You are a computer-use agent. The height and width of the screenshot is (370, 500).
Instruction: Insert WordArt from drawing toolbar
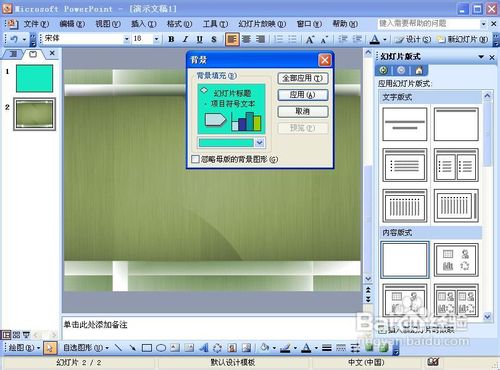click(203, 348)
